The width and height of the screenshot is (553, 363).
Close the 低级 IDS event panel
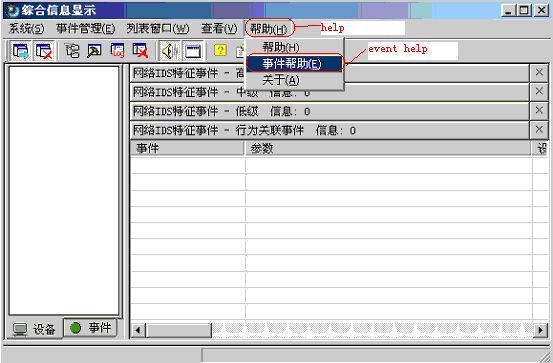click(539, 111)
